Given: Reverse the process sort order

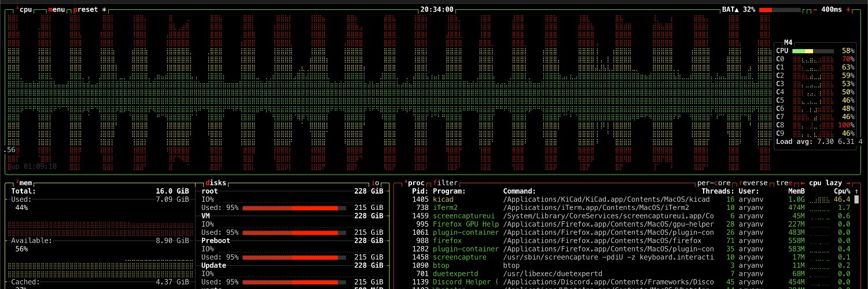Looking at the screenshot, I should tap(755, 183).
